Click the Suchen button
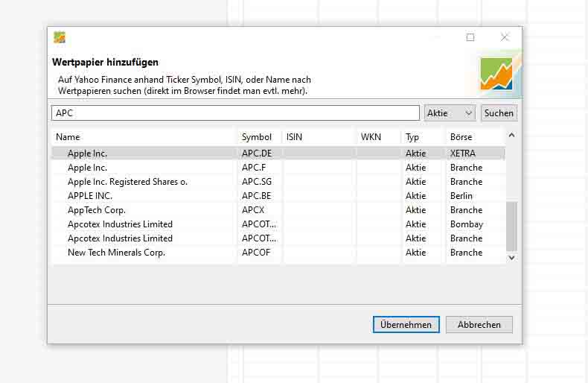The image size is (588, 383). 499,113
